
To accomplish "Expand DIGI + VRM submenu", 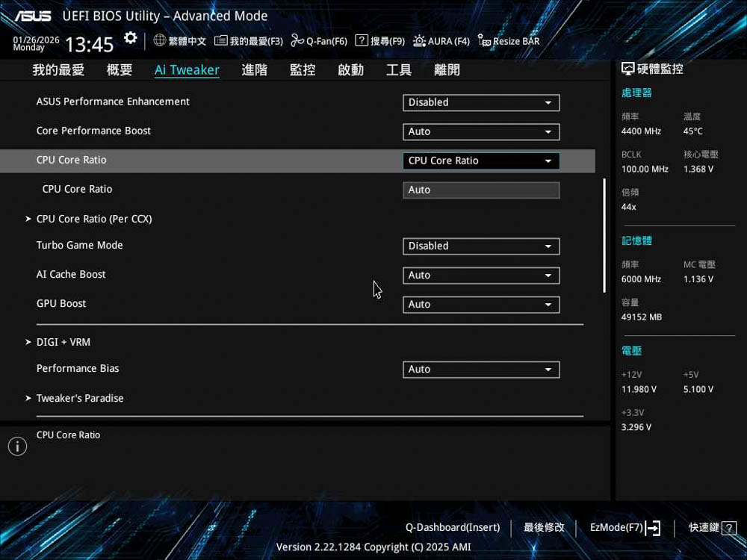I will point(63,342).
